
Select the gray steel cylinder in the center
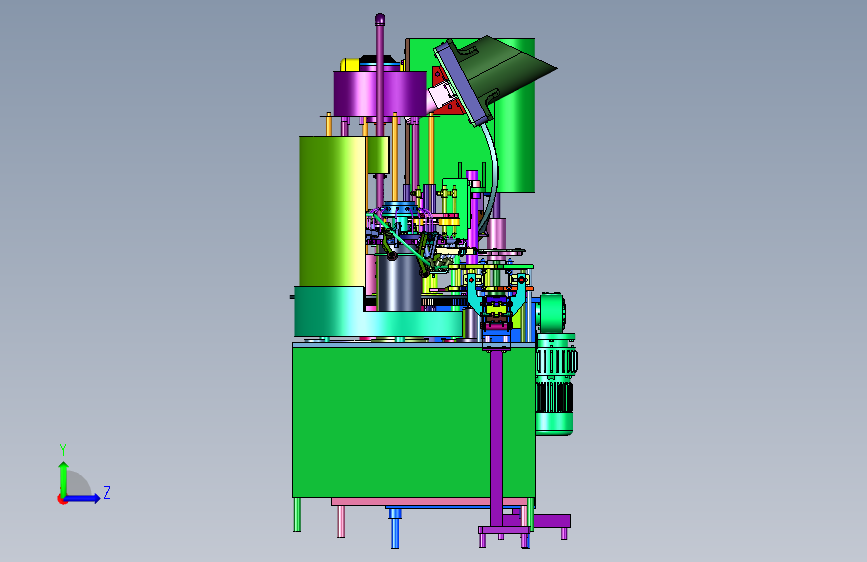[399, 283]
